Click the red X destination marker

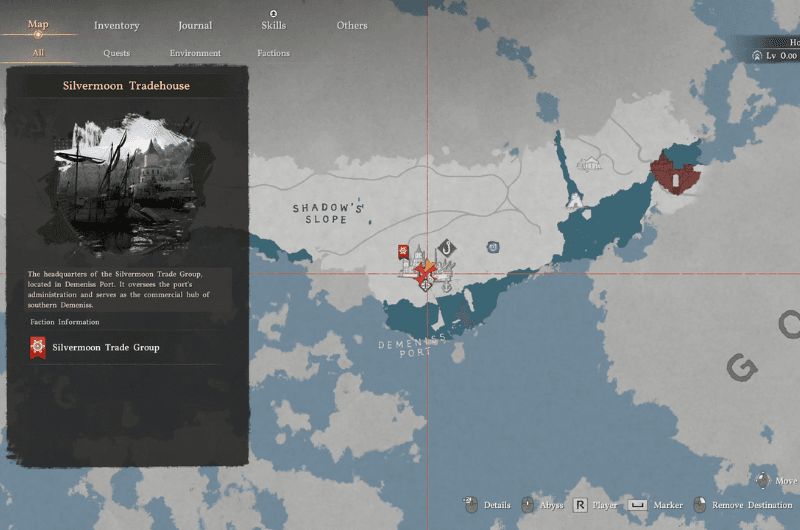[x=423, y=271]
